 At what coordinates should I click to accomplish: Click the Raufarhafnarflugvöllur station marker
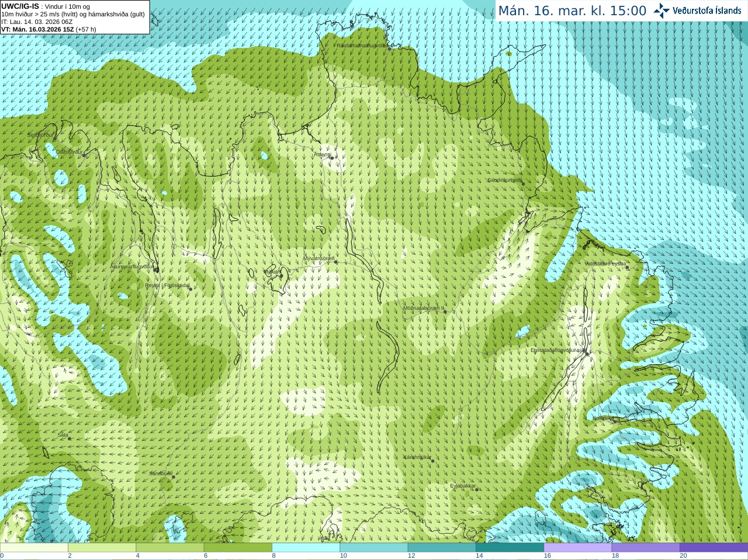click(390, 49)
